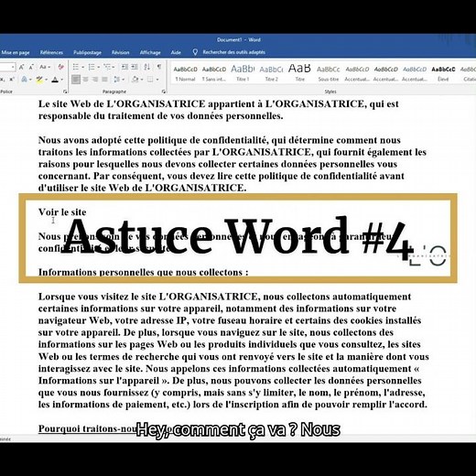Click in the paragraph starting 'Lorsque vous visitez'
The width and height of the screenshot is (476, 476).
tap(233, 351)
